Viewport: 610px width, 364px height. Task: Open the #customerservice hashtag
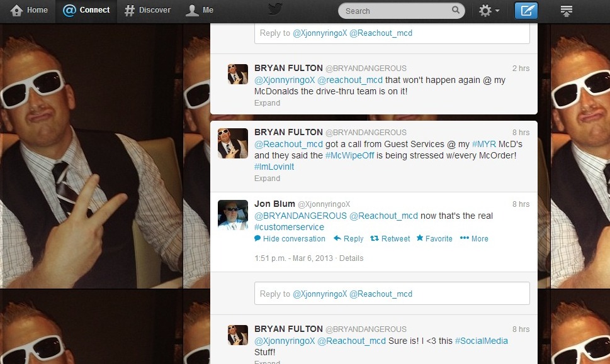pyautogui.click(x=289, y=227)
